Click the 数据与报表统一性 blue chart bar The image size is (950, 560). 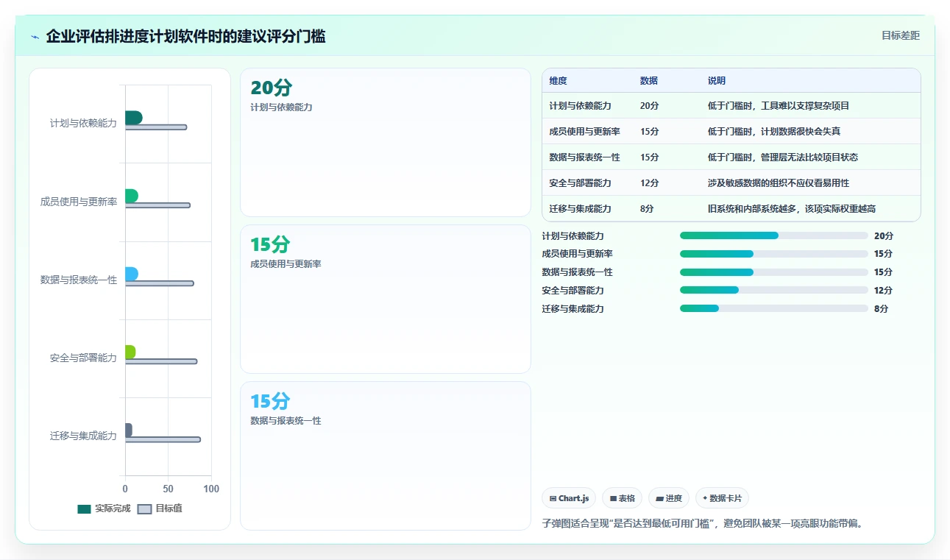tap(132, 274)
